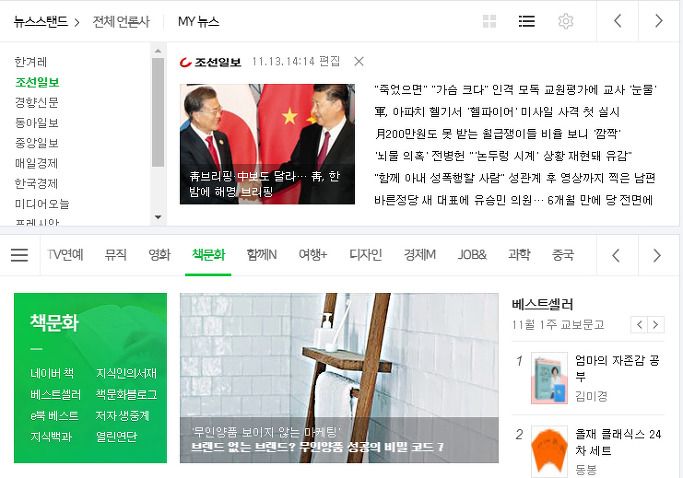Switch newsstand to grid view icon

(490, 21)
